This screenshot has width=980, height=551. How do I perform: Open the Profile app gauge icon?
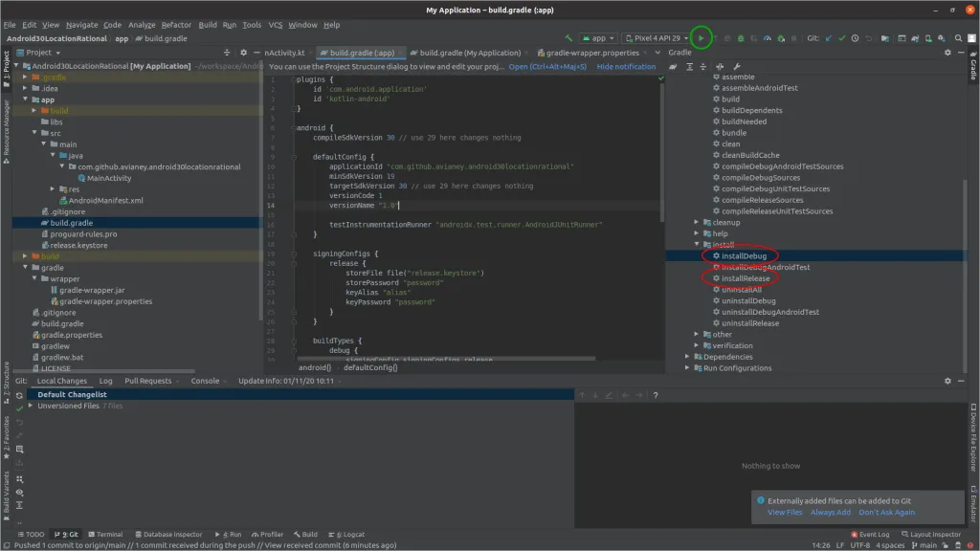coord(768,38)
